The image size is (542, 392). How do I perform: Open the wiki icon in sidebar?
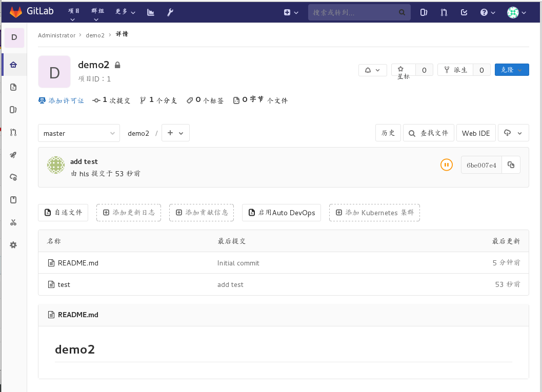coord(13,200)
